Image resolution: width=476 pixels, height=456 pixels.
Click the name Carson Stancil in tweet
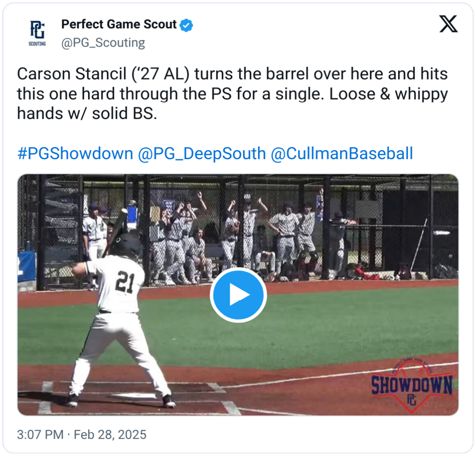click(71, 74)
